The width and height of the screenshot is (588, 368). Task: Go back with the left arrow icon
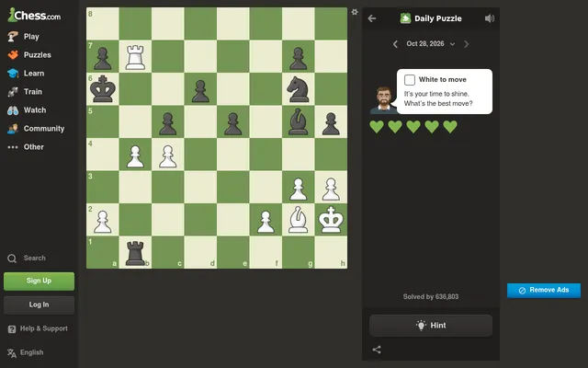coord(372,18)
